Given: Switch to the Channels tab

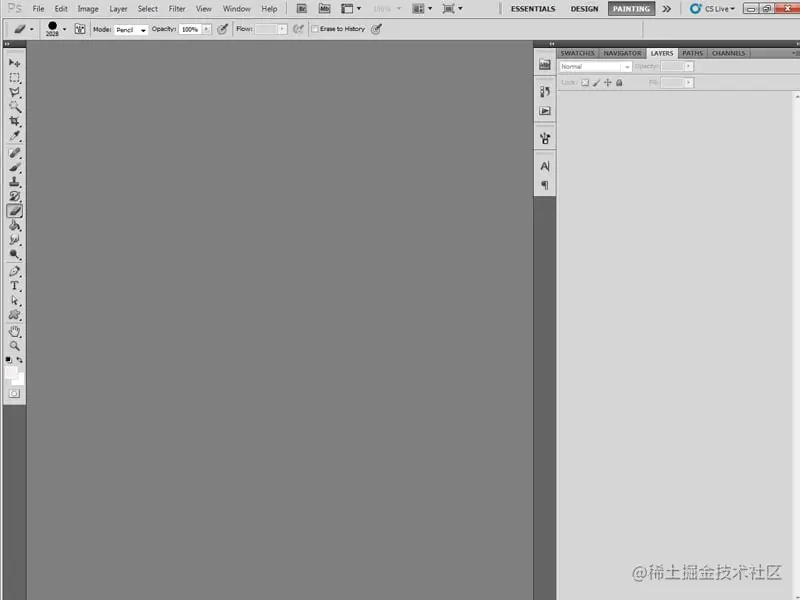Looking at the screenshot, I should tap(729, 53).
